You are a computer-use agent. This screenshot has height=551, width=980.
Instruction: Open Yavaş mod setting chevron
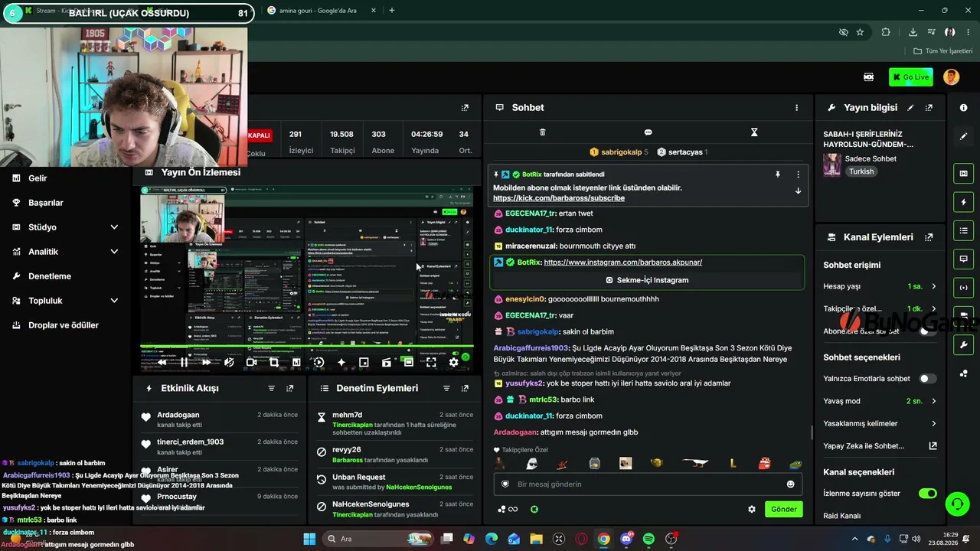click(x=933, y=401)
